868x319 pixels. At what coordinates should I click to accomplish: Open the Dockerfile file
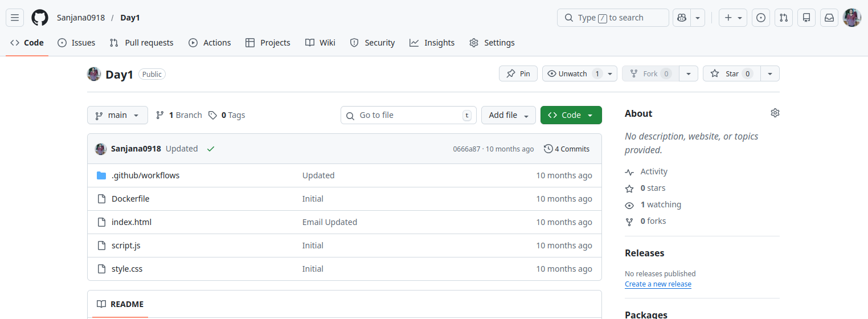[130, 199]
